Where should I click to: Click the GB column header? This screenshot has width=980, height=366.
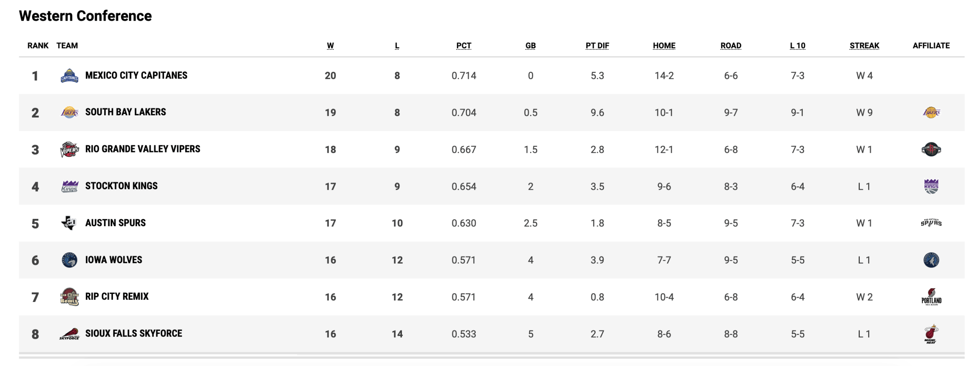point(530,46)
